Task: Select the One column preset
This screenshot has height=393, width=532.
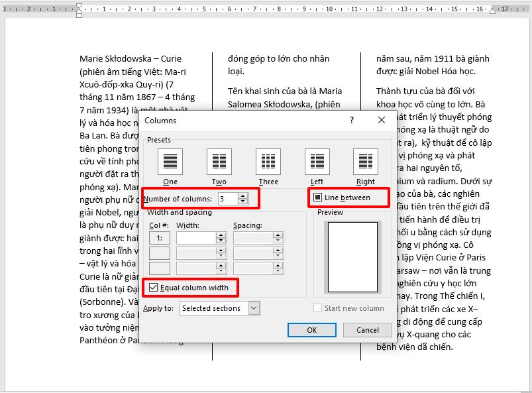Action: point(169,162)
